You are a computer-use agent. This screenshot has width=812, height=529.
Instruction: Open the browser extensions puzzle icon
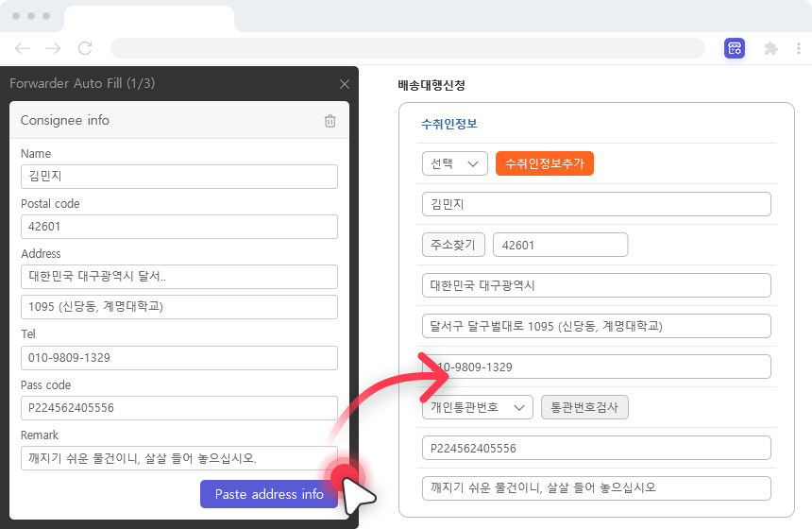coord(770,48)
